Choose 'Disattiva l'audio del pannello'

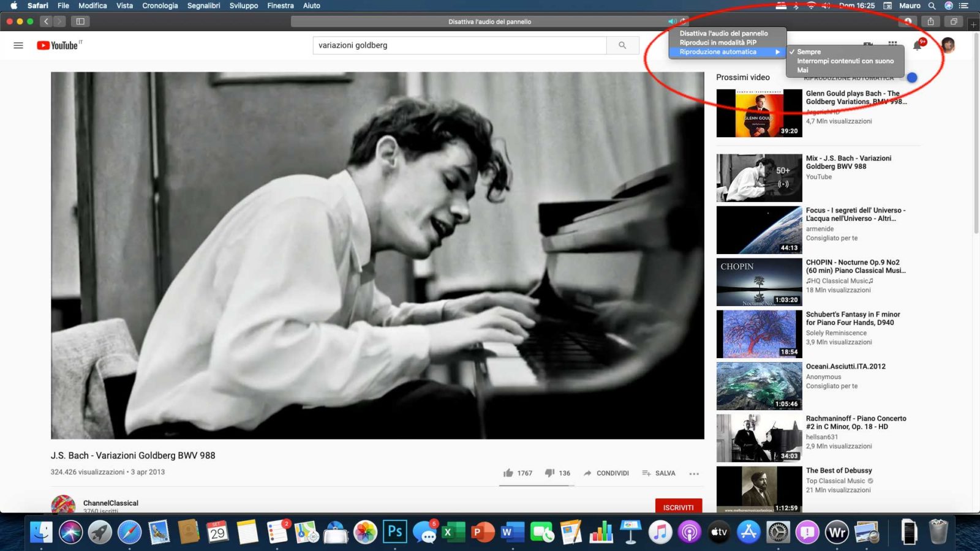728,34
